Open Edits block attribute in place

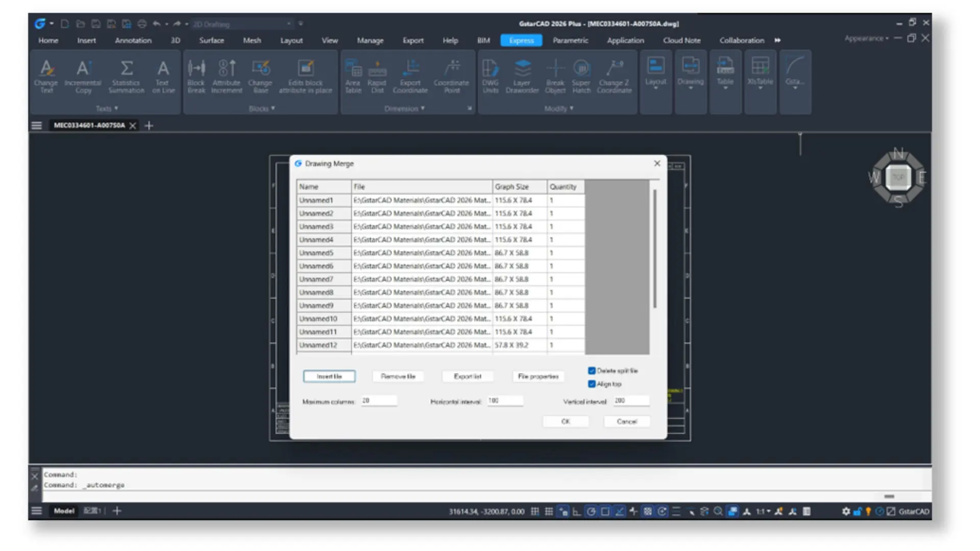(306, 77)
